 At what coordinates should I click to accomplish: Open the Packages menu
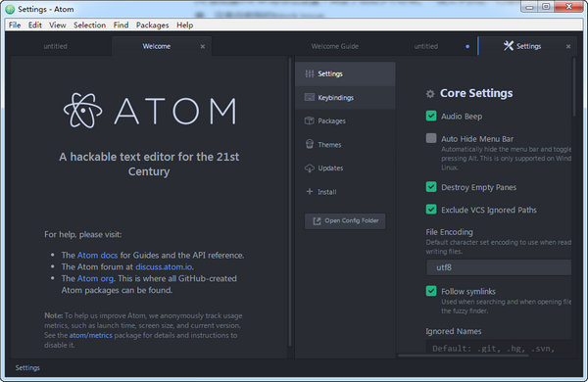click(152, 25)
